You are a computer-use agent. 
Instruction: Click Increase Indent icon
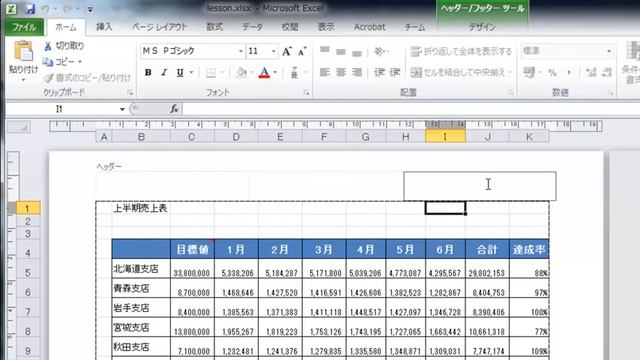click(395, 72)
